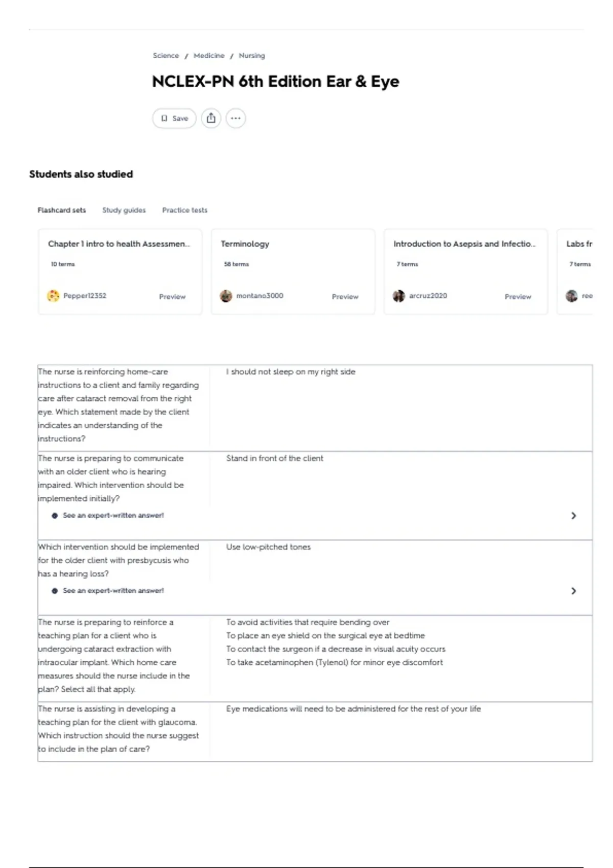Open the Terminology card title
This screenshot has height=868, width=613.
click(x=245, y=244)
